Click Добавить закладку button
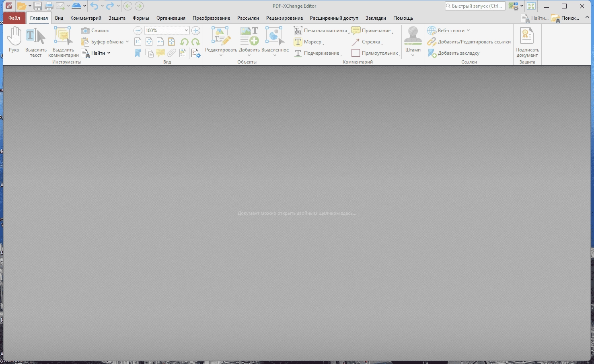 (454, 53)
